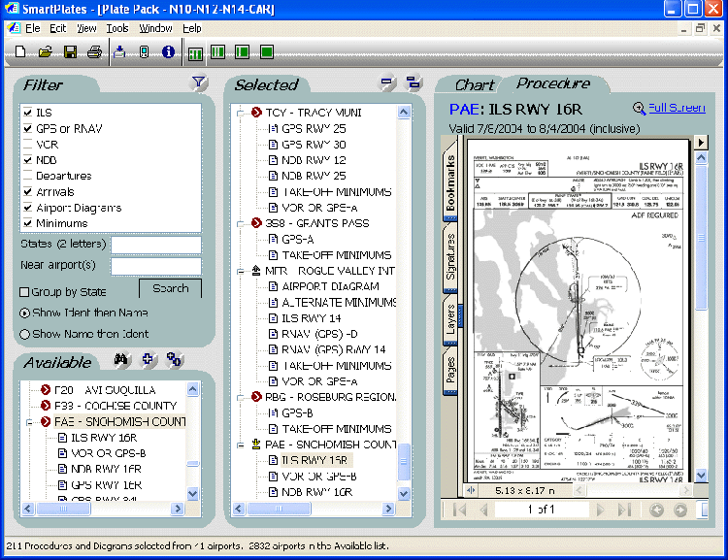Viewport: 728px width, 560px height.
Task: Print using the printer toolbar icon
Action: click(x=95, y=51)
